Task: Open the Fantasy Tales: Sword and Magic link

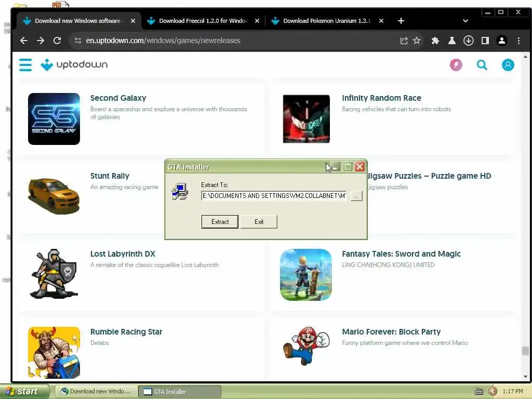Action: [402, 254]
